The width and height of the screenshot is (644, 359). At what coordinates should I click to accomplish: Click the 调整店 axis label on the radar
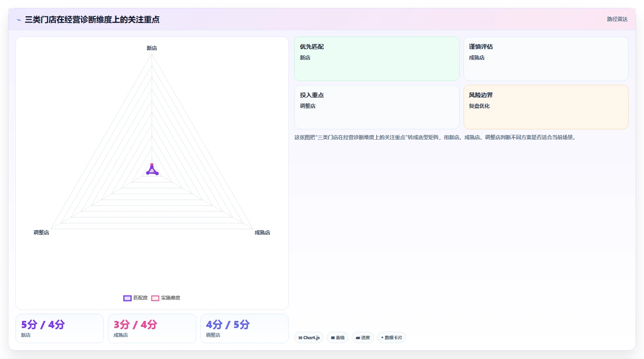[41, 232]
